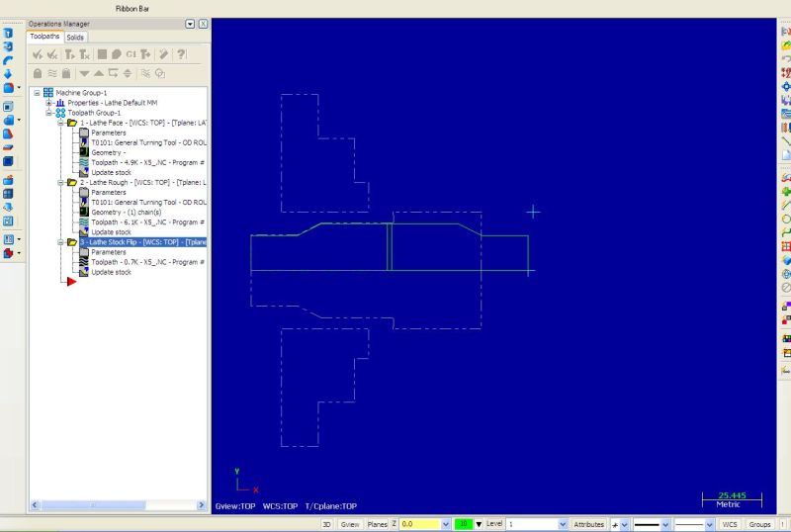The image size is (791, 532).
Task: Open Parameters under Lathe Face
Action: 109,133
